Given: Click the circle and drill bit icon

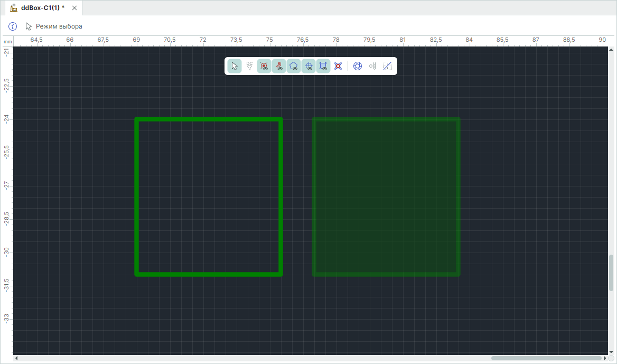Looking at the screenshot, I should (x=372, y=66).
